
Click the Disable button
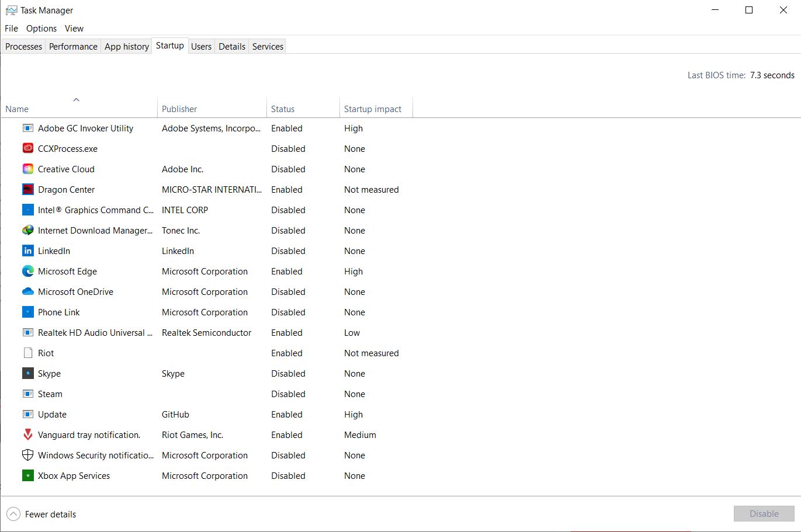click(764, 514)
